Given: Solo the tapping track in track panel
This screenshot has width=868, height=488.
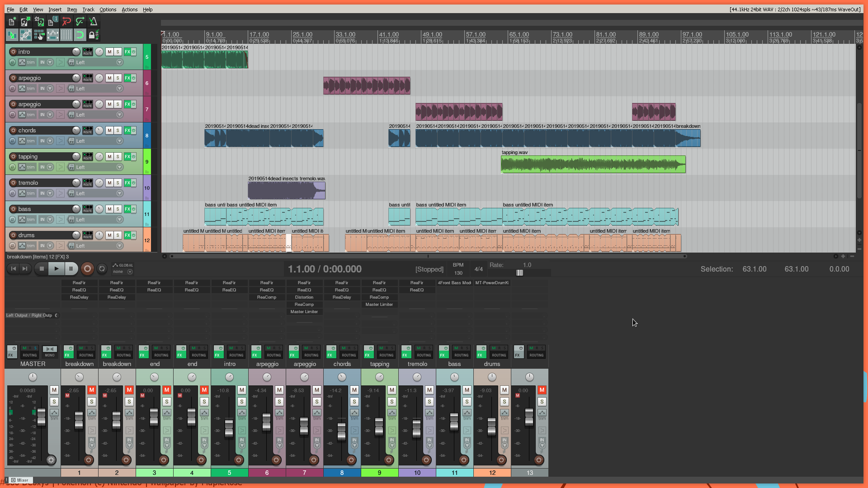Looking at the screenshot, I should point(118,156).
